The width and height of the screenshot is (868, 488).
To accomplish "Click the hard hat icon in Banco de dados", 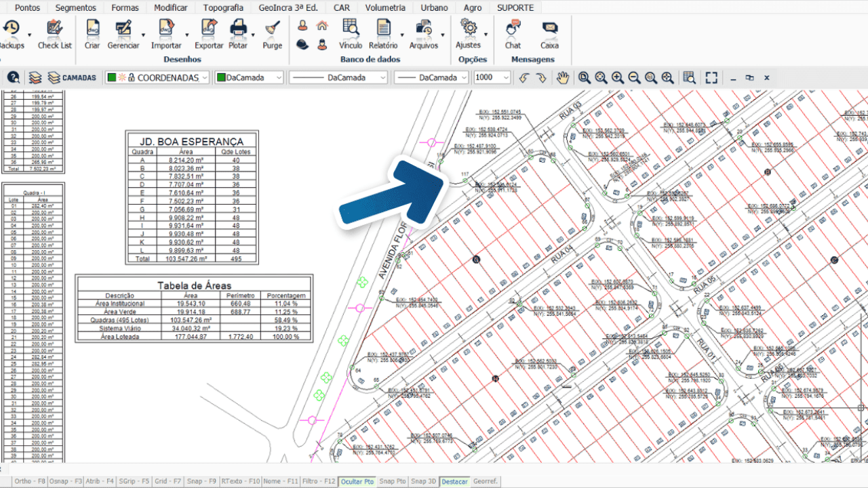I will (x=302, y=44).
